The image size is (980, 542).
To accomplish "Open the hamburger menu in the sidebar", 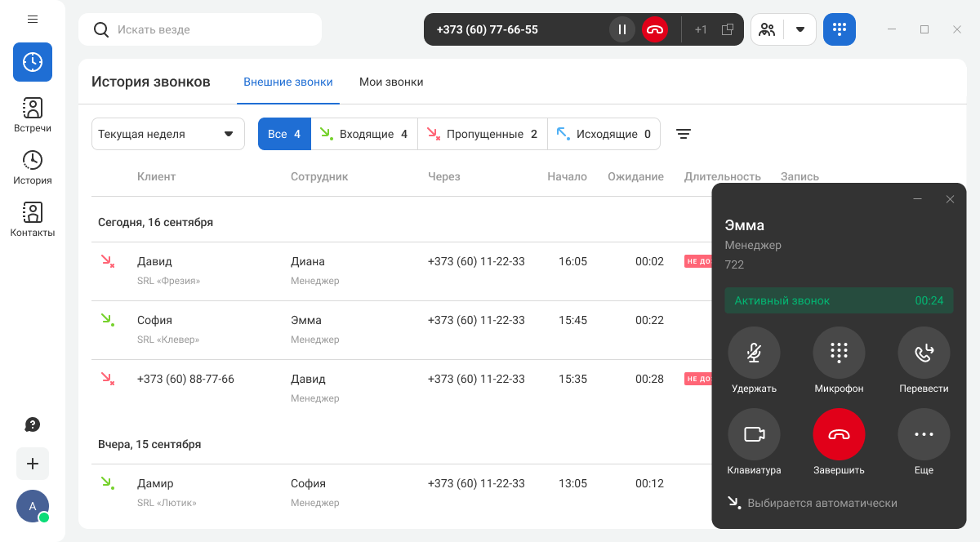I will tap(33, 19).
